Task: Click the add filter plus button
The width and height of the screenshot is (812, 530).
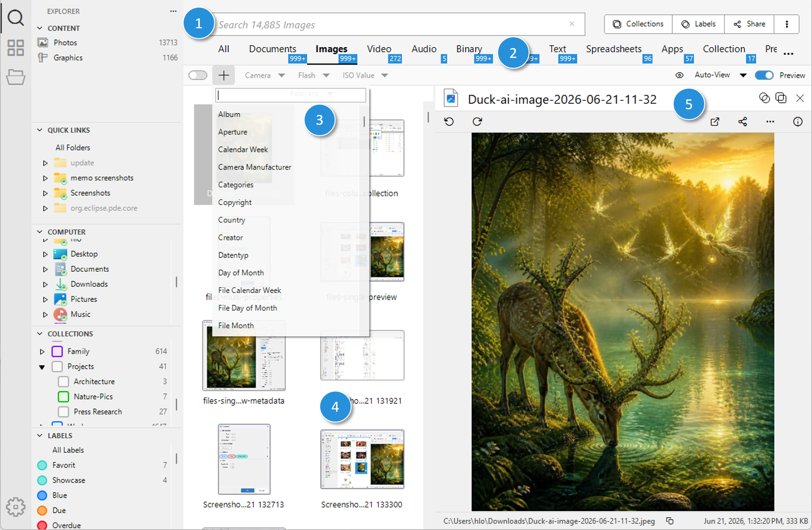Action: point(224,75)
